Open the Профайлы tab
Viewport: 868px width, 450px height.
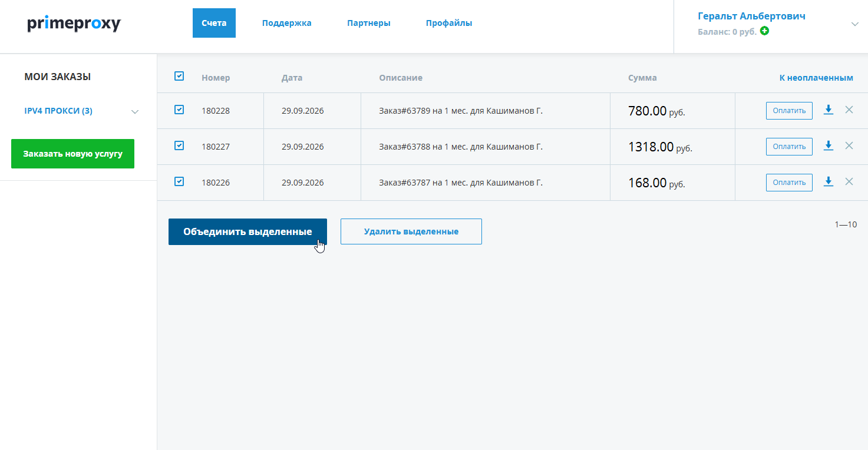coord(449,24)
